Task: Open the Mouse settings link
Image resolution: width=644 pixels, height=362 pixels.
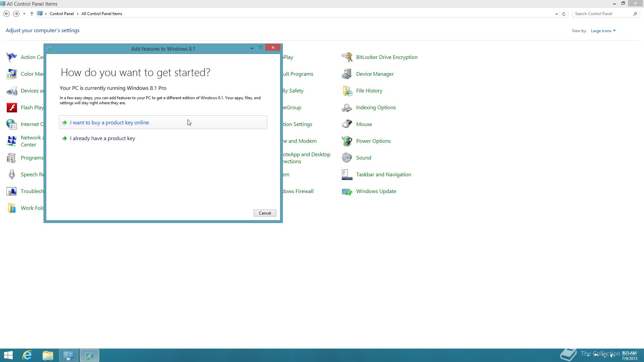Action: (364, 124)
